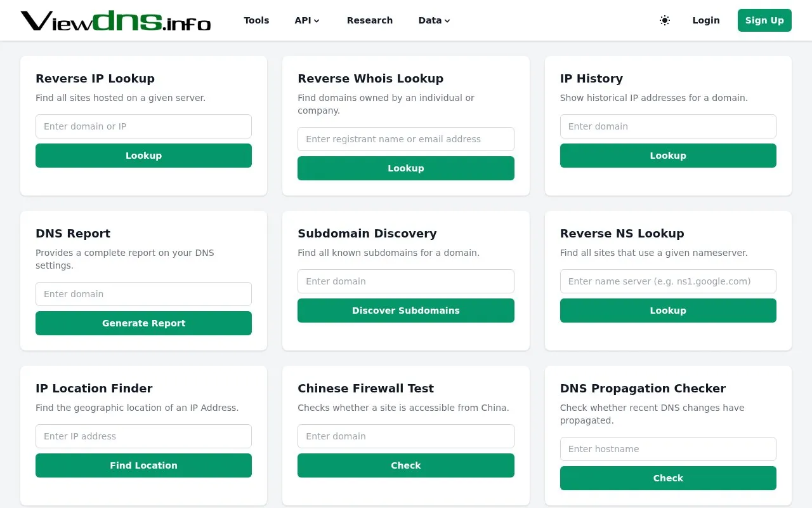This screenshot has width=812, height=508.
Task: Open the ViewDNS.info logo homepage
Action: click(x=115, y=20)
